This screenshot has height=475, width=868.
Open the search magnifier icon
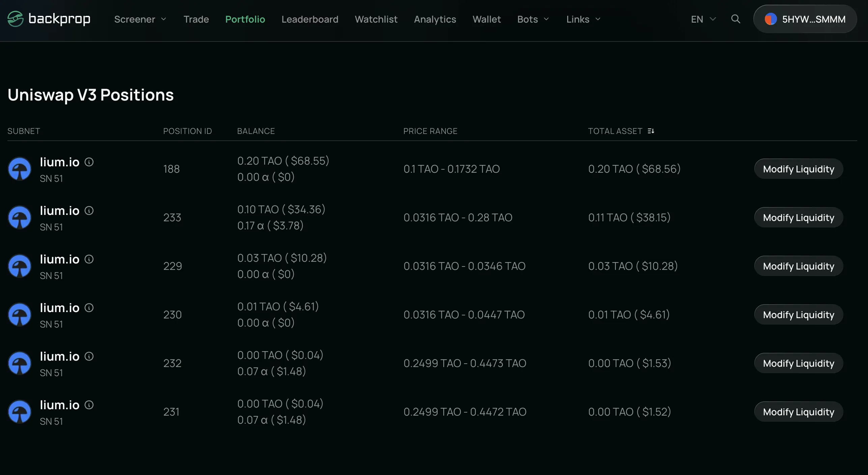point(735,19)
